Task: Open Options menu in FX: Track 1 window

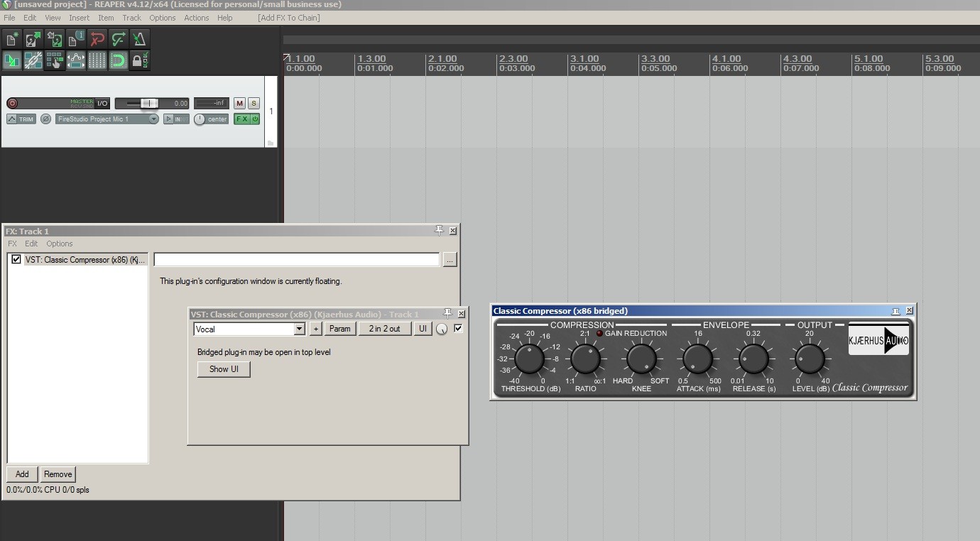Action: pyautogui.click(x=60, y=244)
